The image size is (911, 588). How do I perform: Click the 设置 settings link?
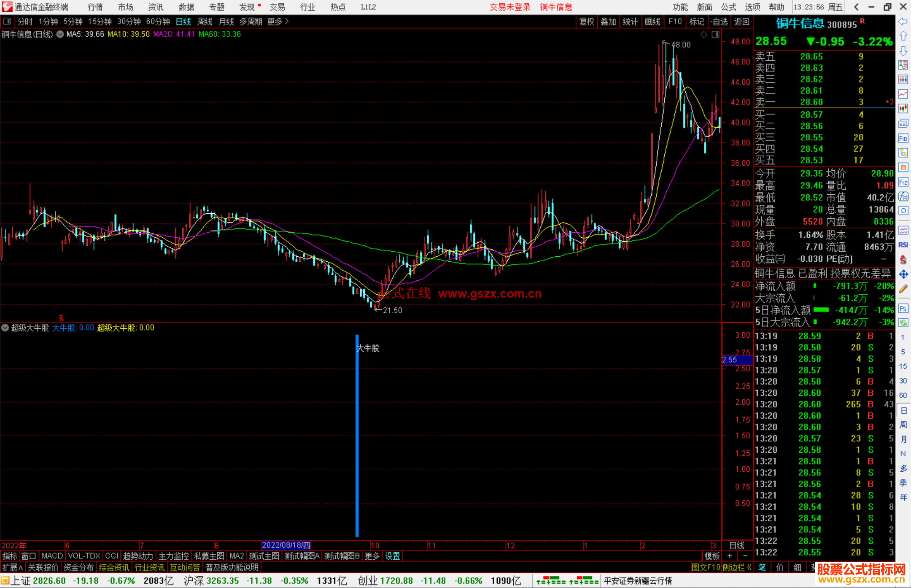[x=392, y=556]
